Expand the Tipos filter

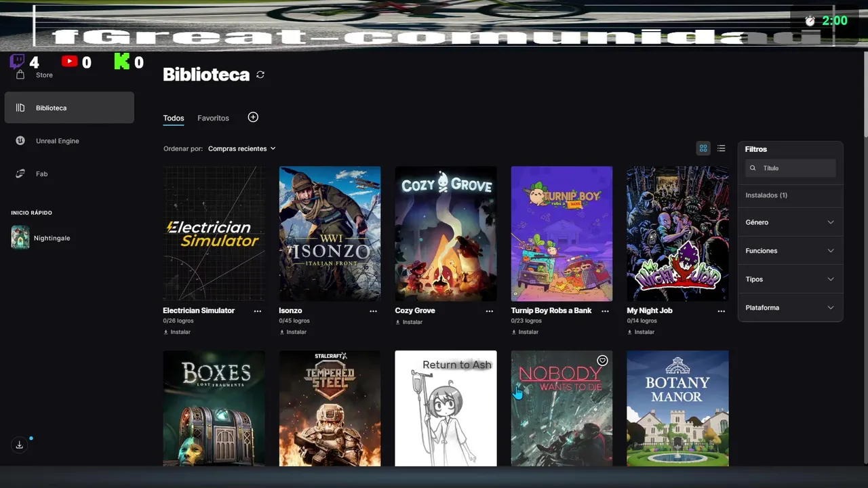(x=790, y=279)
